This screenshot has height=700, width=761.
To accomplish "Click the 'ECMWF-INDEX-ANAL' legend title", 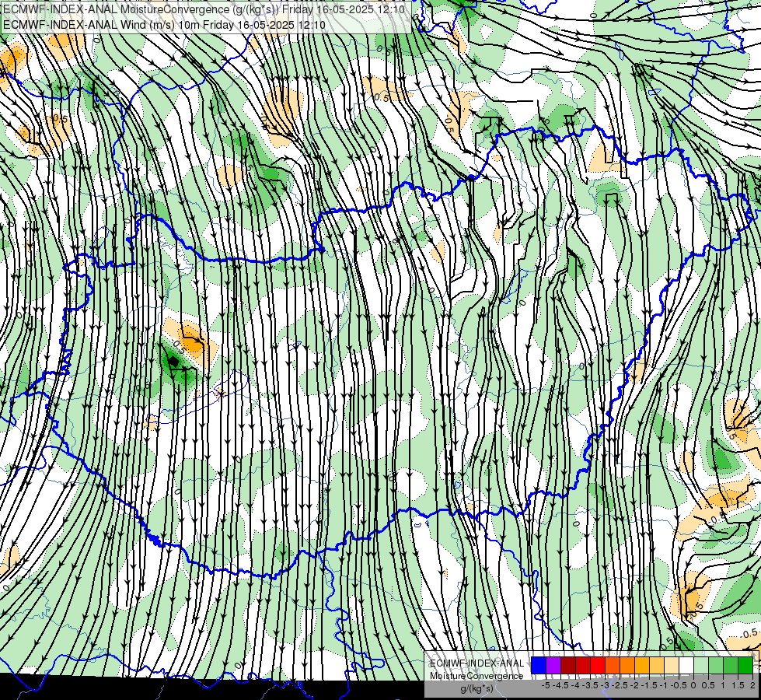I will pos(476,663).
